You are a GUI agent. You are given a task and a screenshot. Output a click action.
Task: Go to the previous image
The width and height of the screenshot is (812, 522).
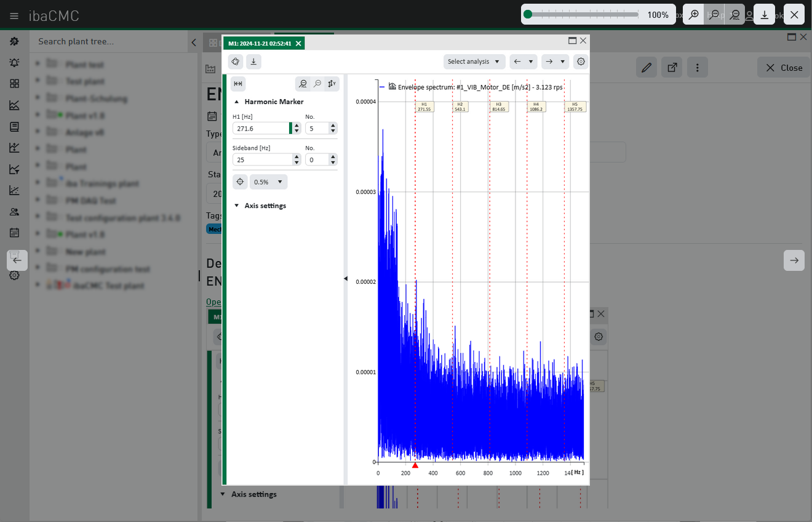pyautogui.click(x=17, y=260)
